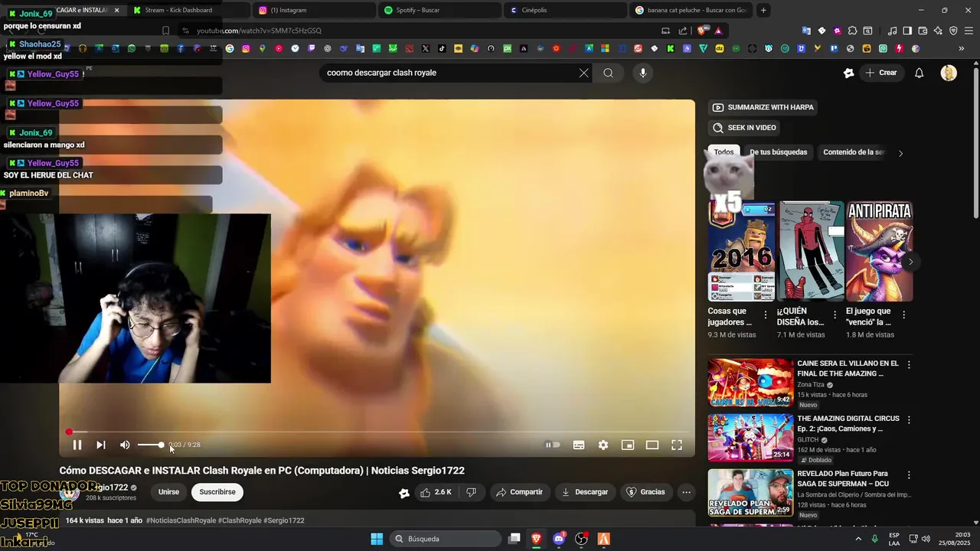The width and height of the screenshot is (980, 551).
Task: Open options for '¿QUIÉN DISEÑA los' short
Action: coord(835,315)
